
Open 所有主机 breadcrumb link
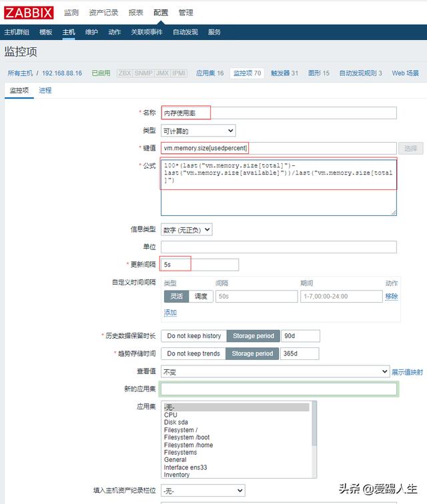coord(20,73)
